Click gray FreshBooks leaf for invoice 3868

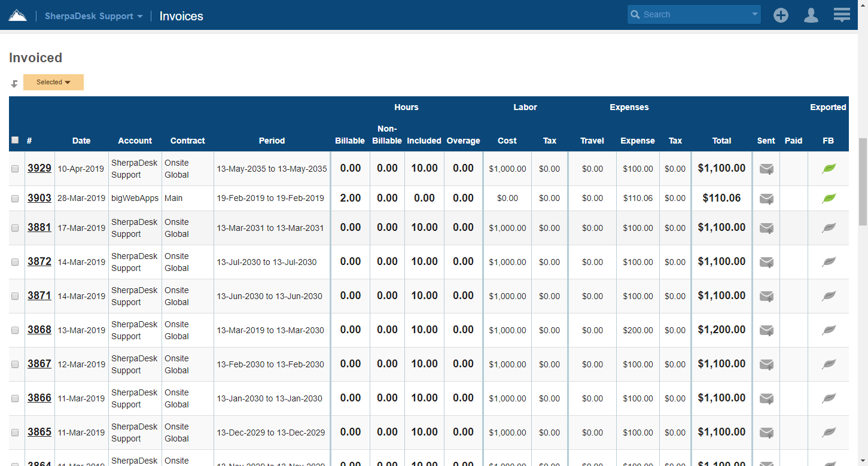point(829,330)
